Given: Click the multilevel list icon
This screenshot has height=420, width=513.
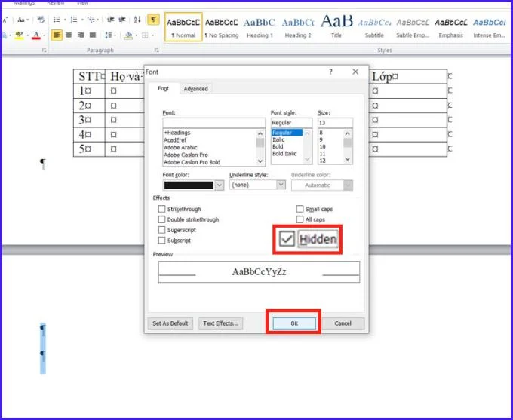Looking at the screenshot, I should 91,20.
